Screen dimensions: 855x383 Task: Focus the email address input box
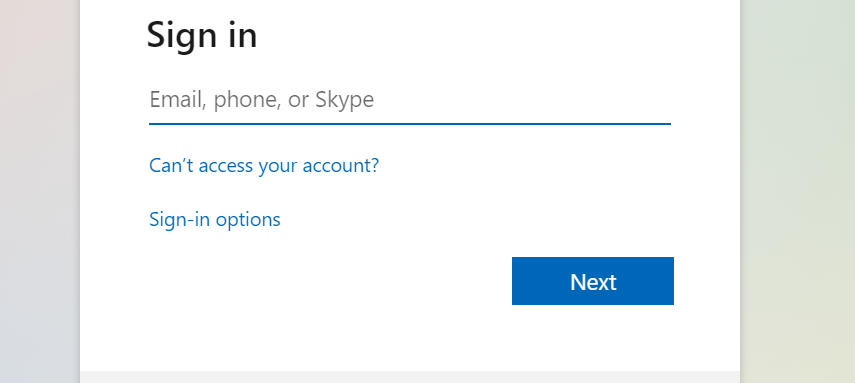click(410, 100)
